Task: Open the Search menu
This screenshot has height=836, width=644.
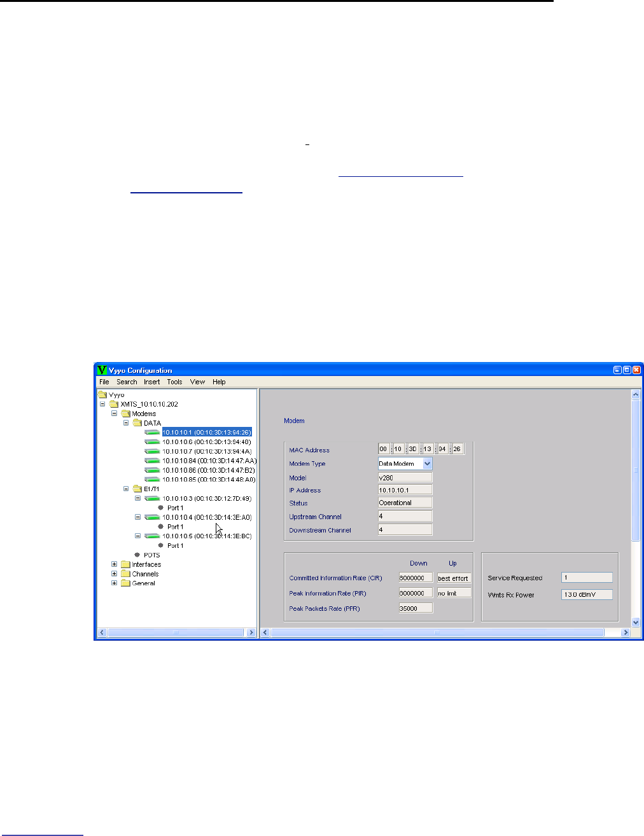Action: click(127, 382)
